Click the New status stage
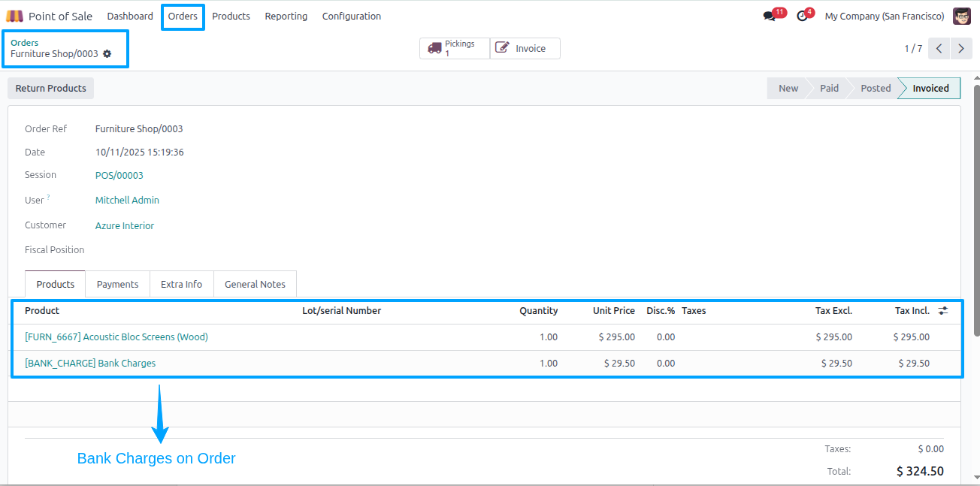This screenshot has width=980, height=486. point(788,88)
